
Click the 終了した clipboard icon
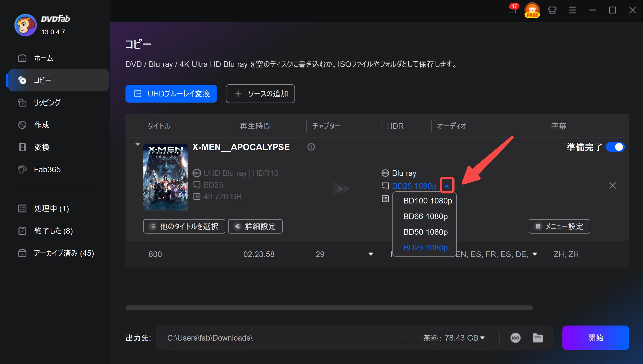tap(22, 231)
